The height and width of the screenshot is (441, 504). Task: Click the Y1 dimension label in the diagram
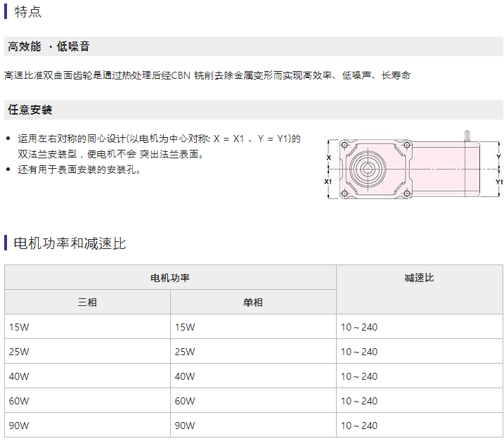coord(498,181)
